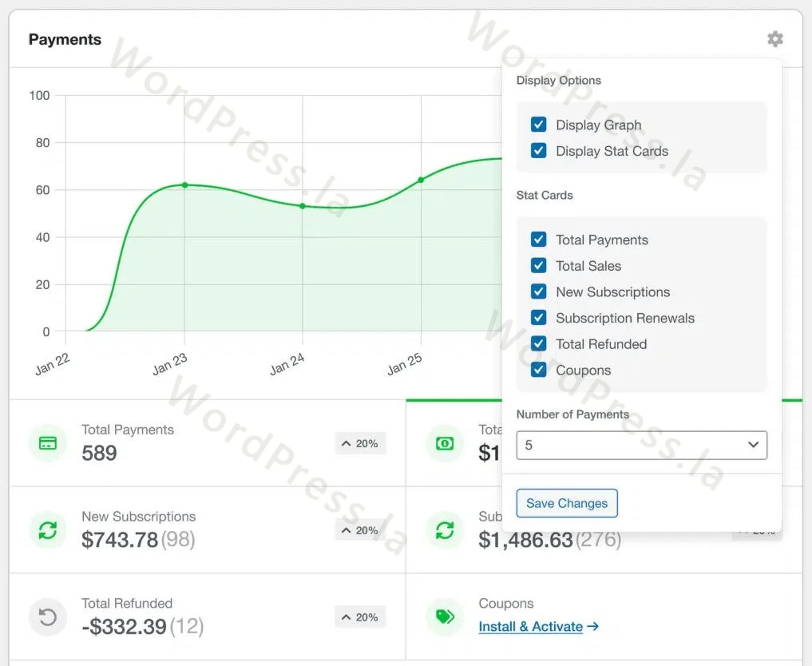Click the Subscription Renewals amount $1,486.63
812x666 pixels.
click(x=525, y=540)
